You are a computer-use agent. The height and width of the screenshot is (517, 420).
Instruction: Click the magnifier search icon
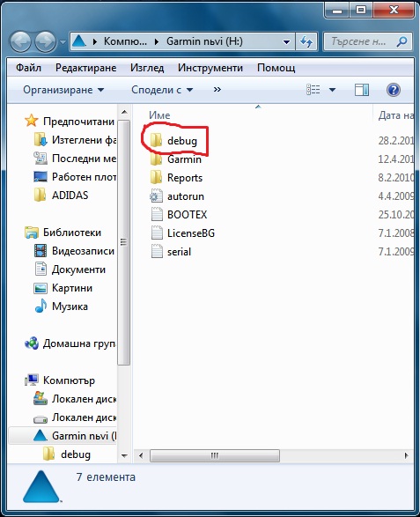tap(402, 41)
